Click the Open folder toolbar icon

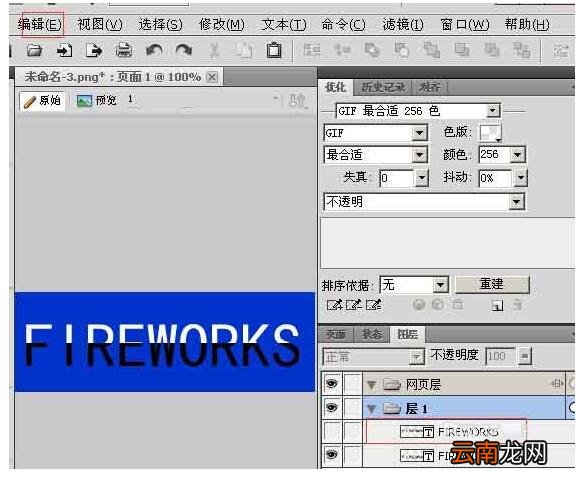click(35, 50)
